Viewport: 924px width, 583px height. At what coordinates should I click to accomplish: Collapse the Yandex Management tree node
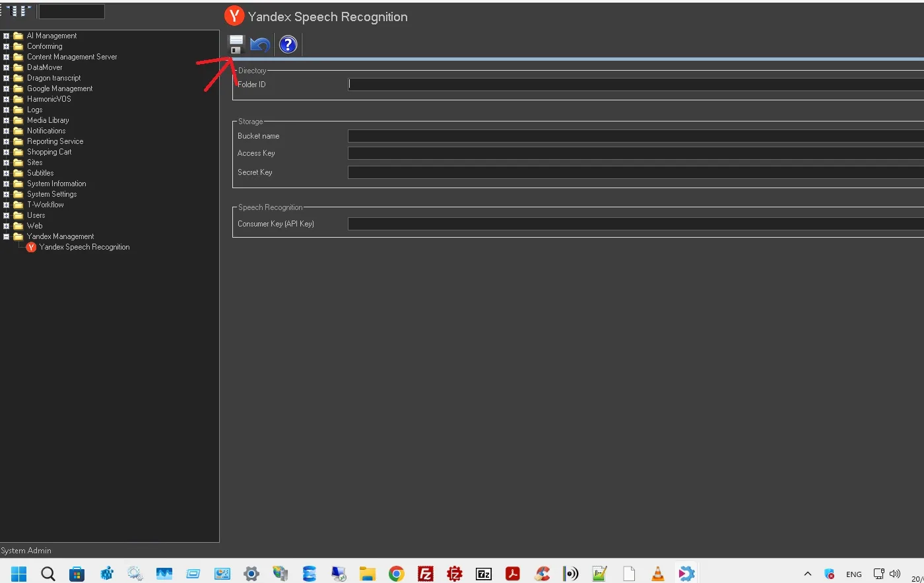coord(6,236)
